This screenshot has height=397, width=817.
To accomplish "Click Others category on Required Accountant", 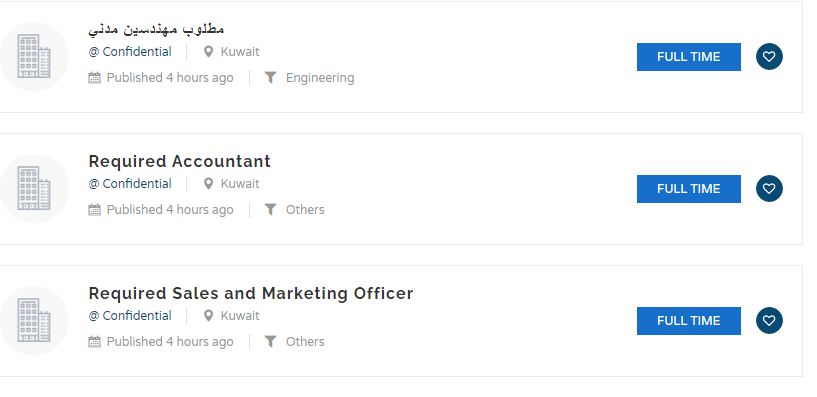I will pyautogui.click(x=305, y=209).
